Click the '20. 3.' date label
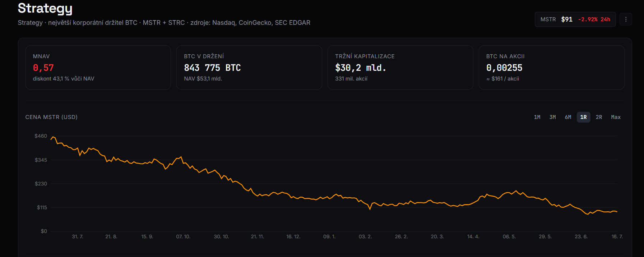644x257 pixels. [x=437, y=237]
